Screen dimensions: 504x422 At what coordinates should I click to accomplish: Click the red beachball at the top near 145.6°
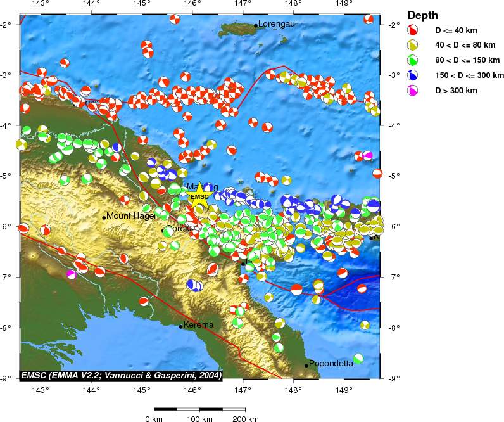(175, 19)
